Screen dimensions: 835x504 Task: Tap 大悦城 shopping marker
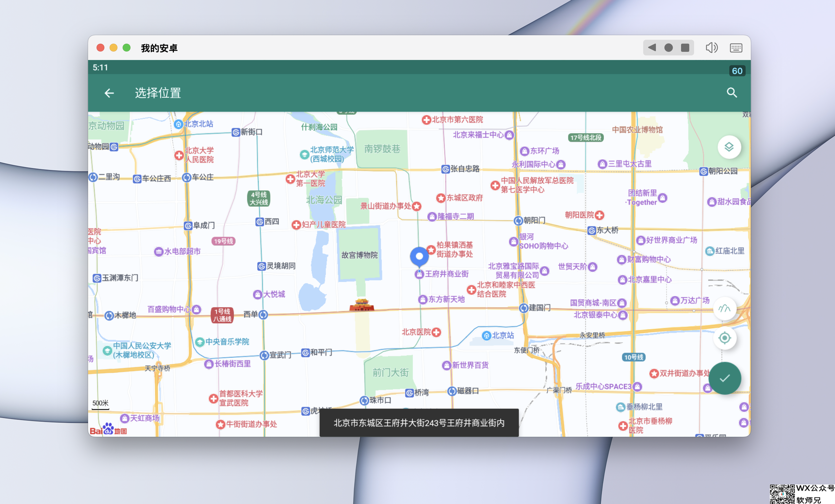(258, 294)
